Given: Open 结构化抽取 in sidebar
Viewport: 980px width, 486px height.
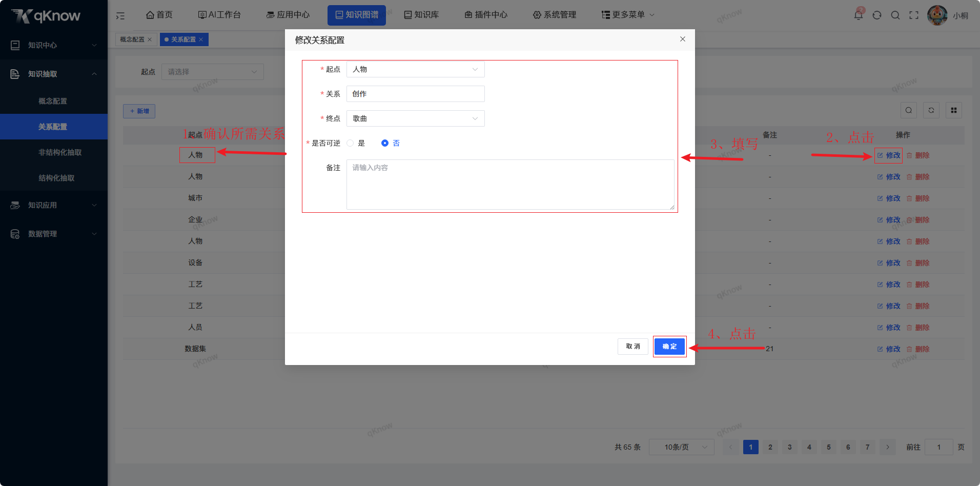Looking at the screenshot, I should pyautogui.click(x=54, y=178).
